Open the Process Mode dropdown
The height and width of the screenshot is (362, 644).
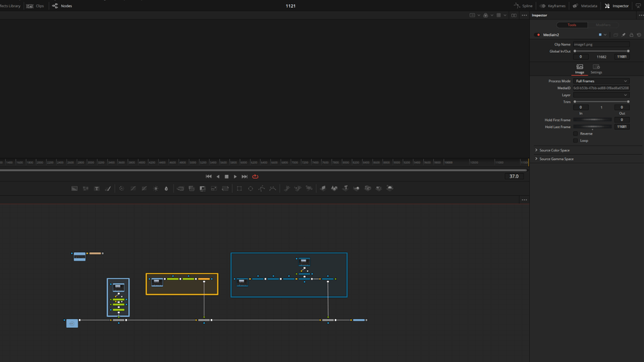pyautogui.click(x=601, y=81)
